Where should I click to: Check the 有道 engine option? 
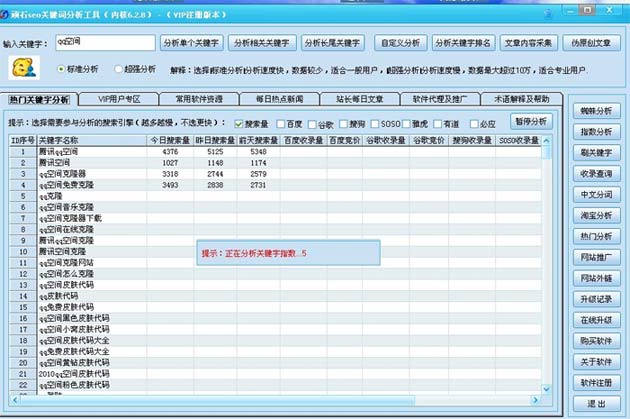tap(438, 124)
